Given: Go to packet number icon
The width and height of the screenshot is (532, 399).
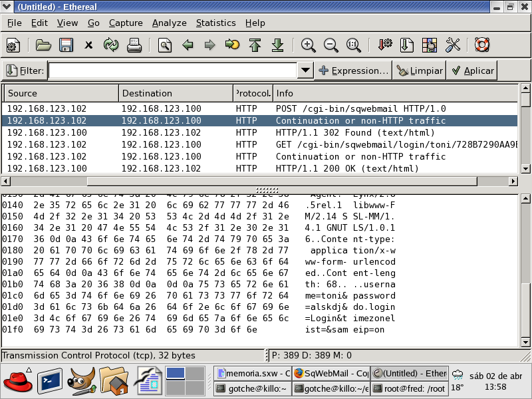Looking at the screenshot, I should 232,45.
